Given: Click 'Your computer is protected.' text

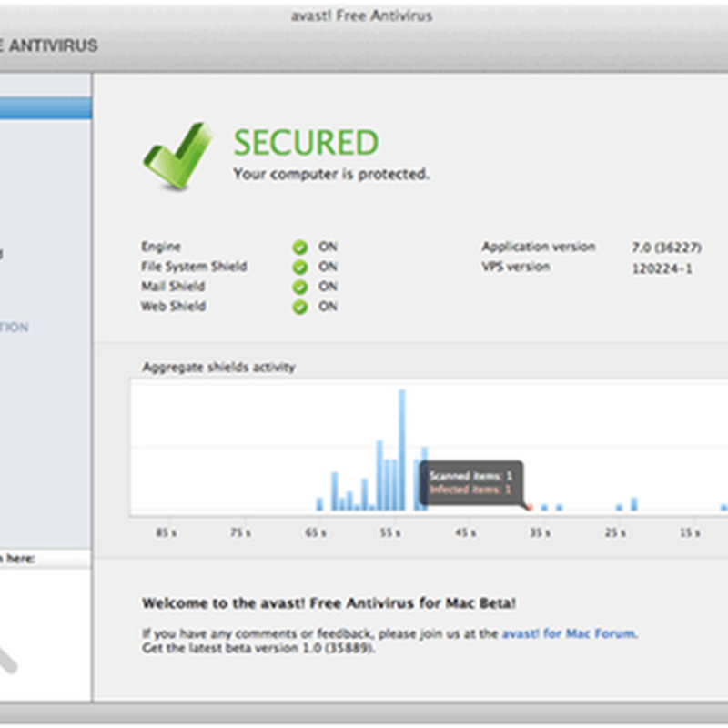Looking at the screenshot, I should (x=331, y=174).
